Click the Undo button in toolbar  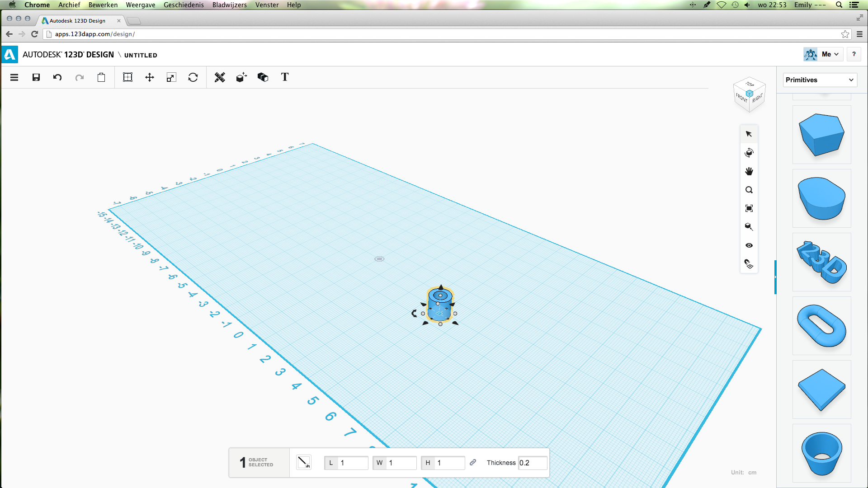(x=58, y=77)
